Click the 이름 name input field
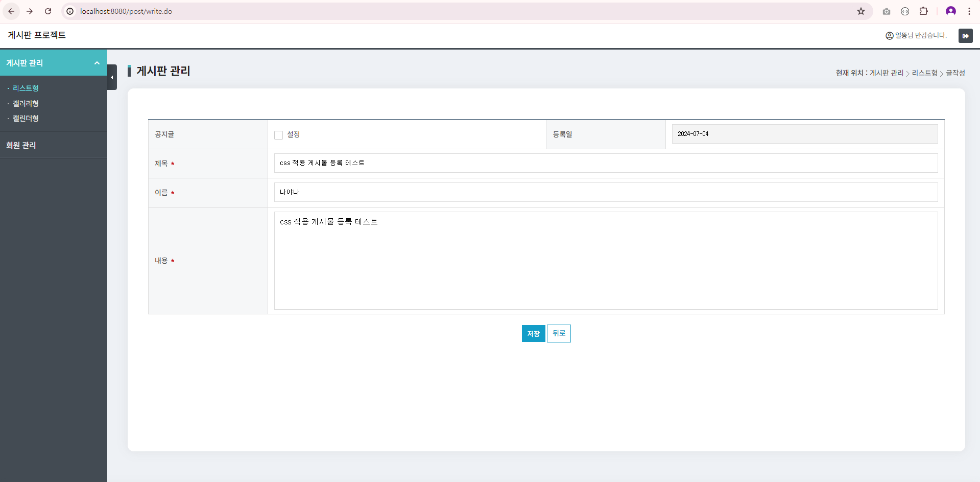 (606, 192)
